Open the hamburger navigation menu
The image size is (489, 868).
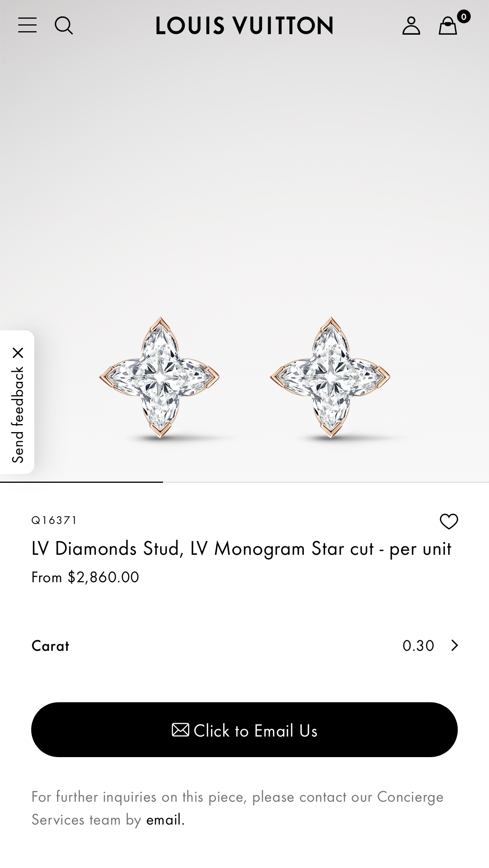click(x=27, y=25)
